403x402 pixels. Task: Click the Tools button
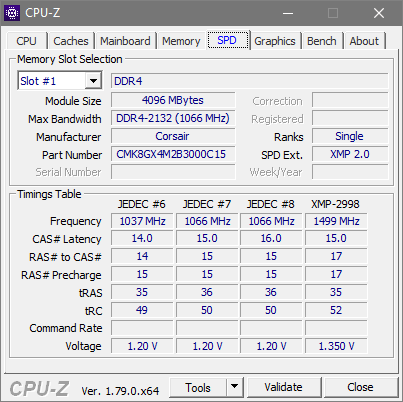[x=198, y=387]
